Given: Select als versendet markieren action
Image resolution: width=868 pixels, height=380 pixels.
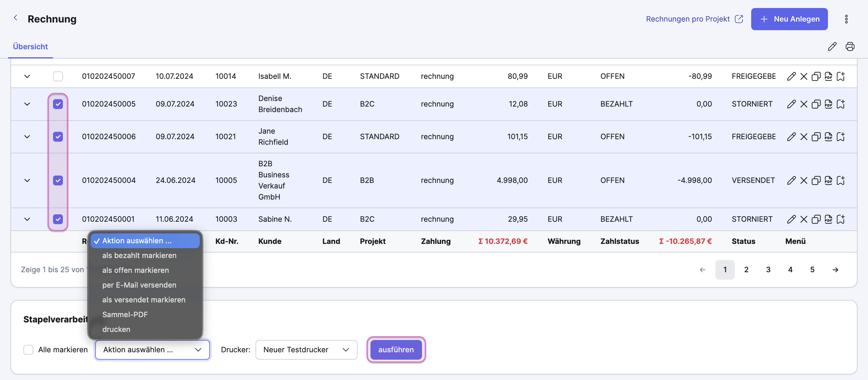Looking at the screenshot, I should pyautogui.click(x=145, y=300).
